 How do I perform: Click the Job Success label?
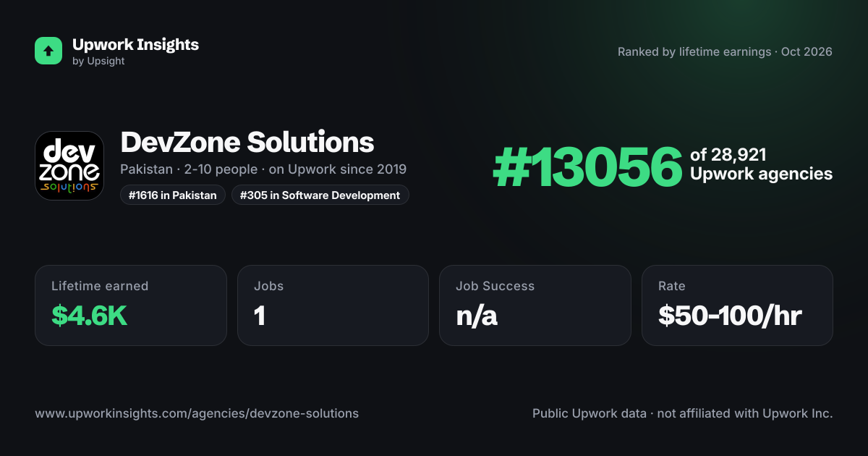(x=495, y=286)
